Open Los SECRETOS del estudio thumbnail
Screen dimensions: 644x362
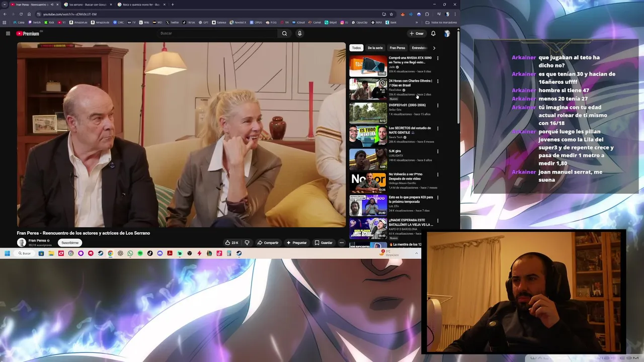[x=368, y=136]
